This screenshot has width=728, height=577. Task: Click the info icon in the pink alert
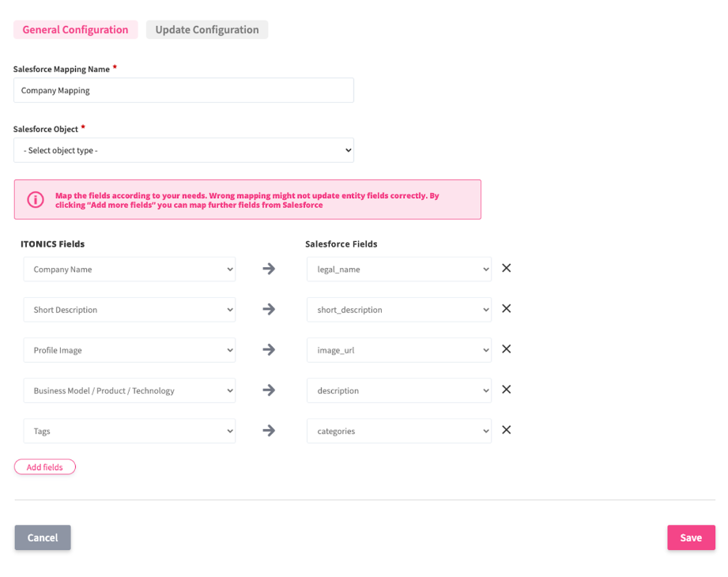pyautogui.click(x=36, y=199)
